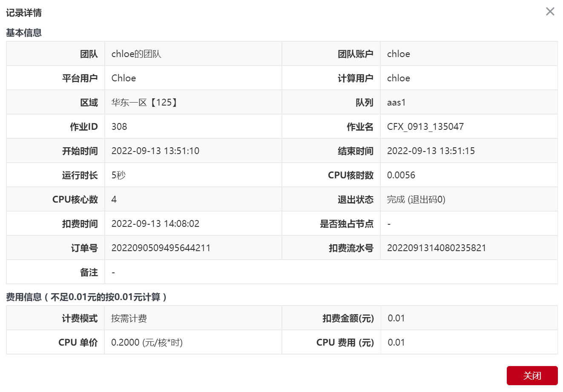Viewport: 563px width, 392px height.
Task: Click the queue value aas1
Action: click(x=396, y=103)
